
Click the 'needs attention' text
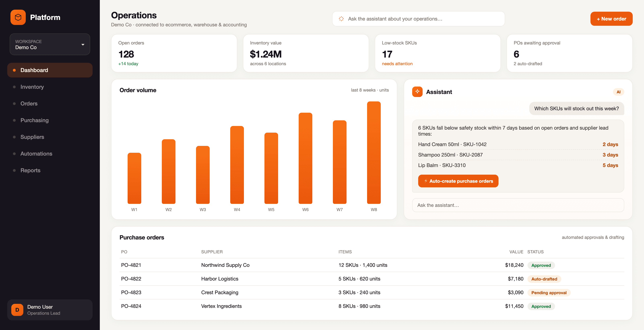[397, 64]
